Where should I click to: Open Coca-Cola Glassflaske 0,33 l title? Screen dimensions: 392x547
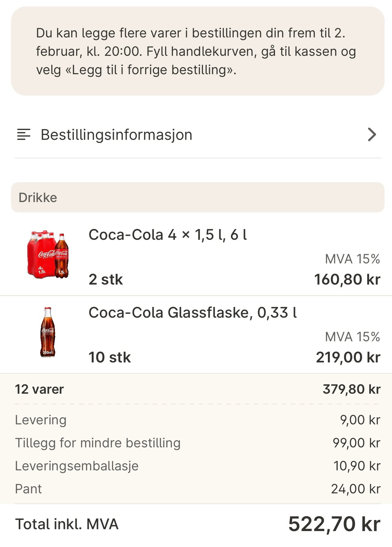click(x=193, y=313)
